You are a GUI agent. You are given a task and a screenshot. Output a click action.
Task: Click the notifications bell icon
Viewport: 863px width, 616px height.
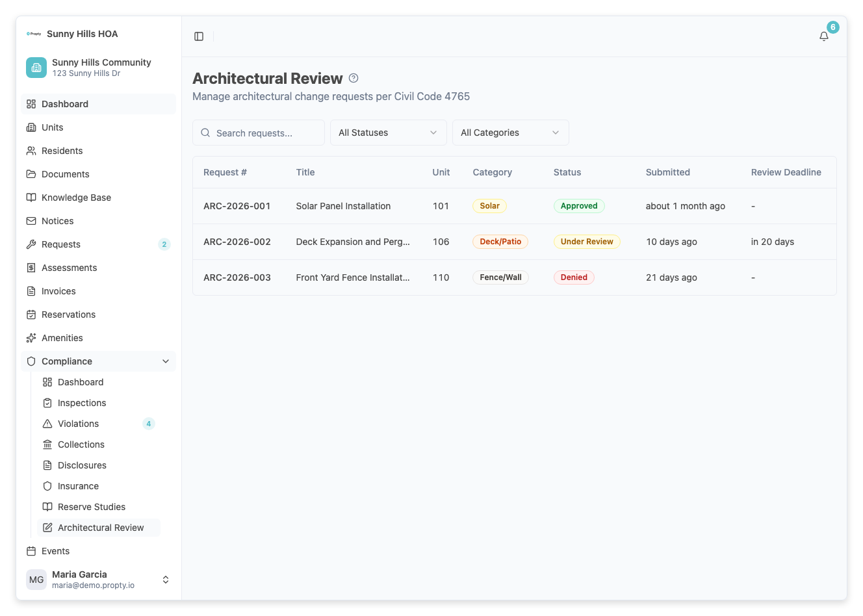coord(823,36)
